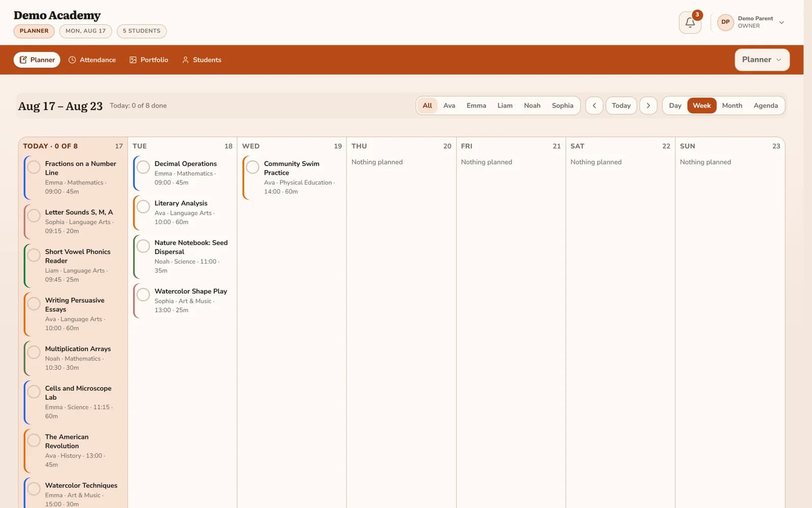Tick the Writing Persuasive Essays circle
The width and height of the screenshot is (812, 508).
(34, 304)
